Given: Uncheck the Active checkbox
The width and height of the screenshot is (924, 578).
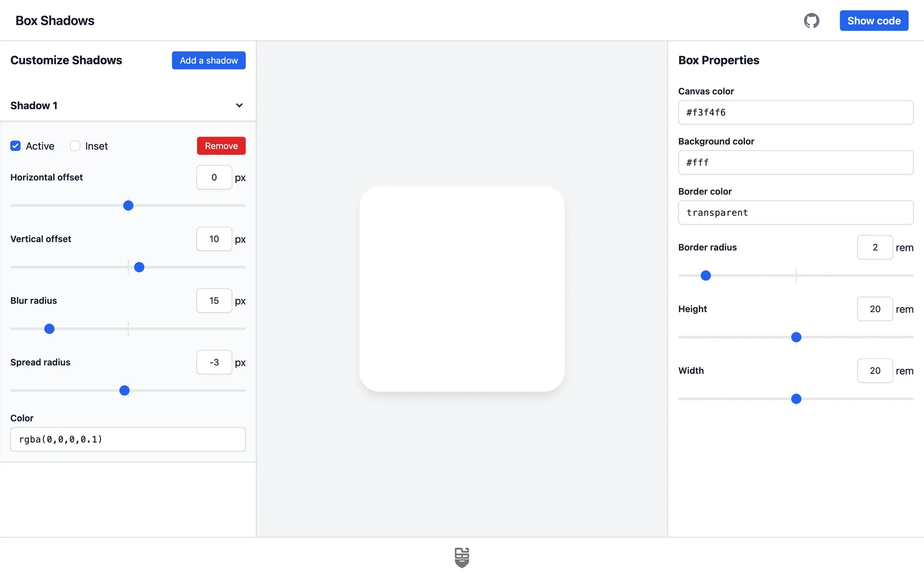Looking at the screenshot, I should click(x=16, y=146).
